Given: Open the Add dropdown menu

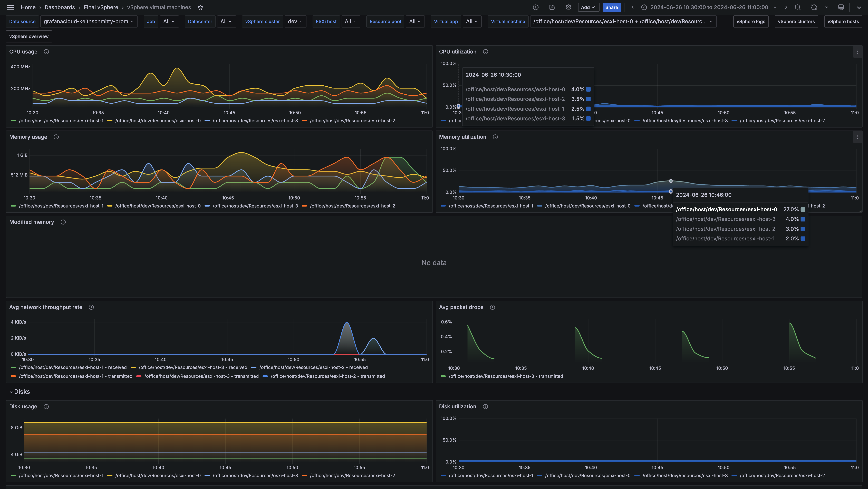Looking at the screenshot, I should pyautogui.click(x=588, y=7).
